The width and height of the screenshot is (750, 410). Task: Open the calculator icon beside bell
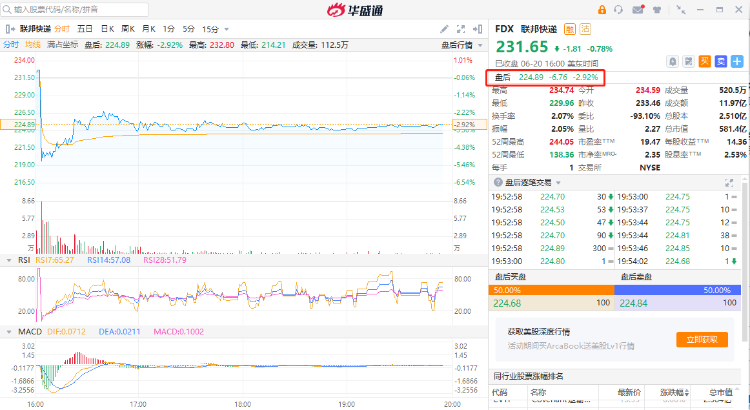(688, 62)
